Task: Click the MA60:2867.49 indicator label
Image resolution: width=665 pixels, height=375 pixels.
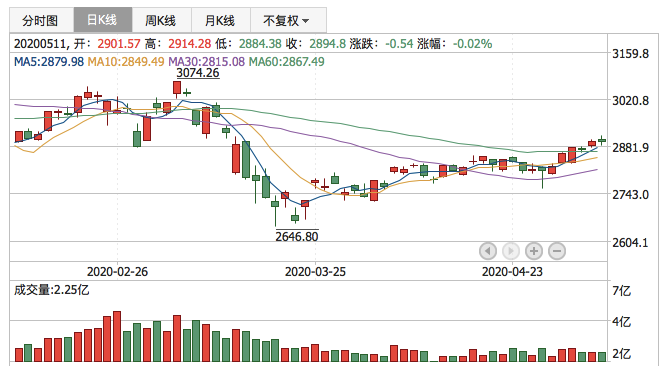Action: pos(287,62)
